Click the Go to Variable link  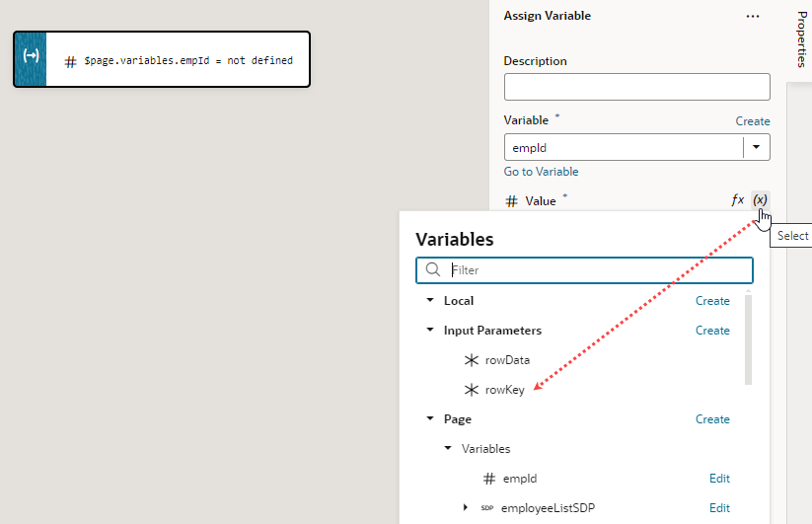(x=541, y=172)
